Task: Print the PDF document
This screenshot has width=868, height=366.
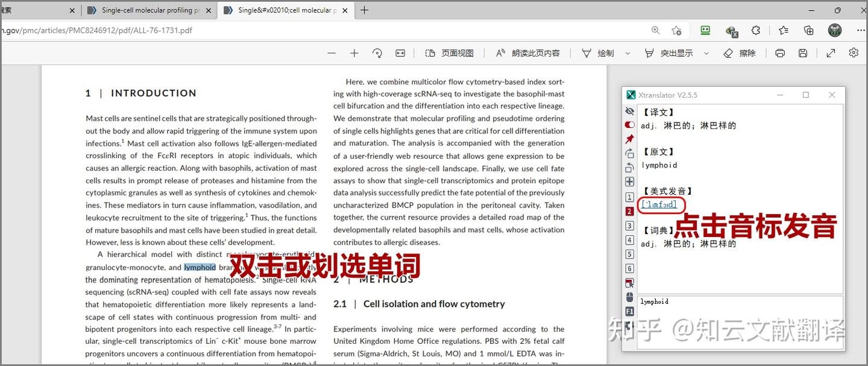Action: tap(779, 53)
